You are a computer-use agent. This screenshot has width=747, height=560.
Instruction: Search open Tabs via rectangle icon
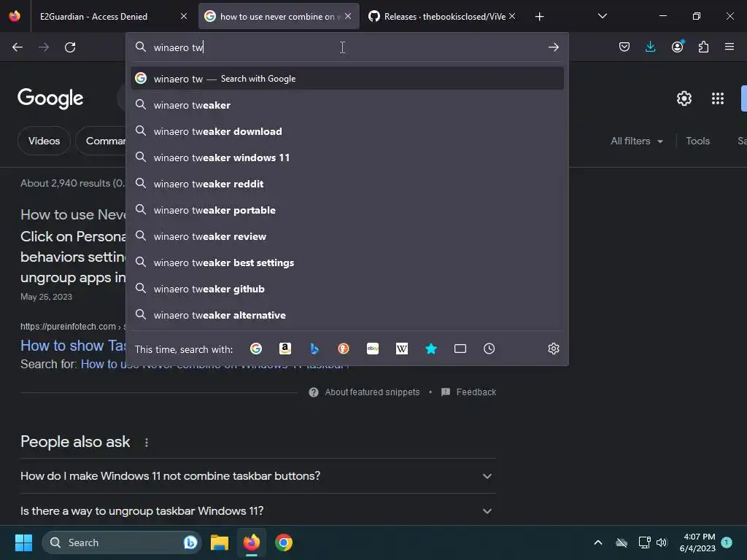point(460,349)
